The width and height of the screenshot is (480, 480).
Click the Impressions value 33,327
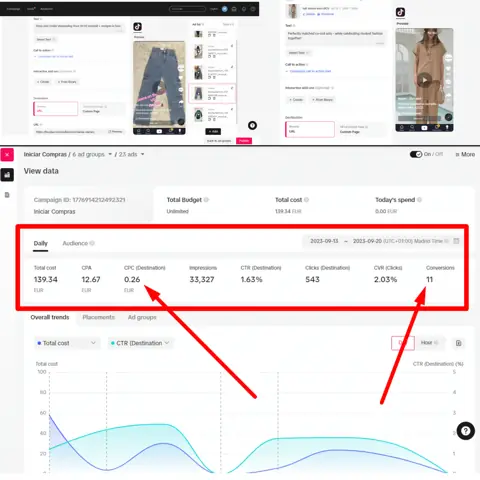pyautogui.click(x=202, y=279)
